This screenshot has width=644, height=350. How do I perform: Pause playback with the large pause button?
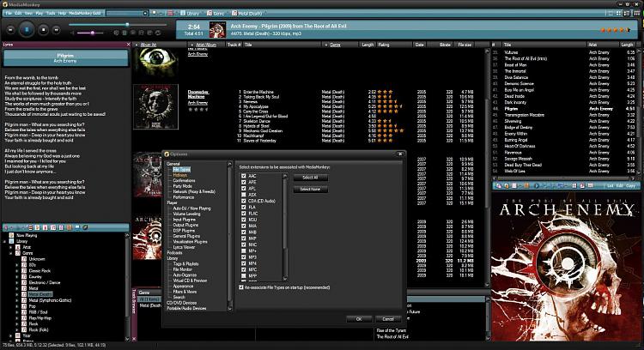point(27,29)
